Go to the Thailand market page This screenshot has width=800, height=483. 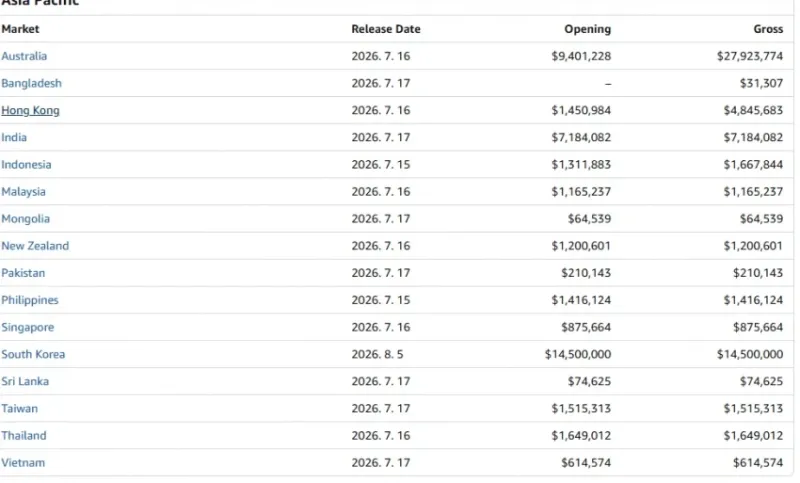(x=23, y=435)
